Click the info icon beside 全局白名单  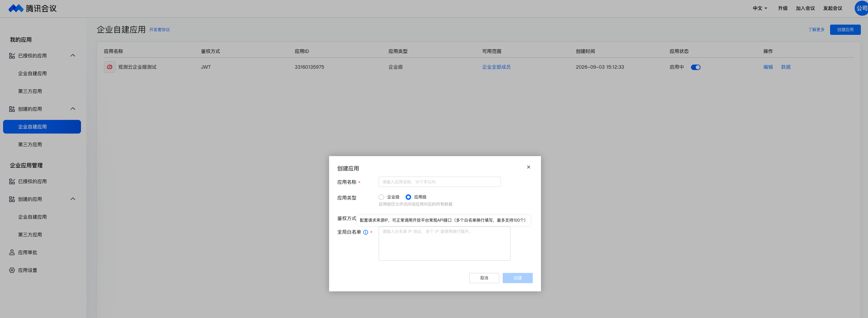point(366,232)
